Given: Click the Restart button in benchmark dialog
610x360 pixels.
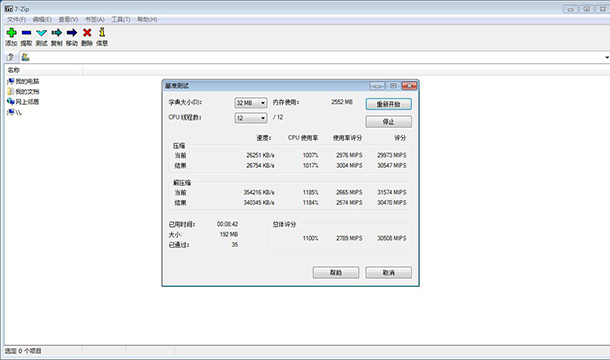Looking at the screenshot, I should click(x=388, y=104).
